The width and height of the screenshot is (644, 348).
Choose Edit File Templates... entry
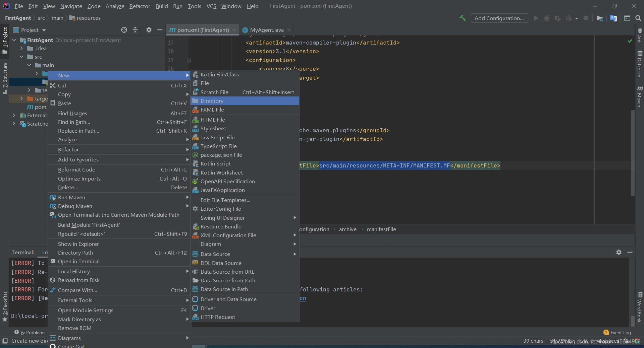coord(245,200)
